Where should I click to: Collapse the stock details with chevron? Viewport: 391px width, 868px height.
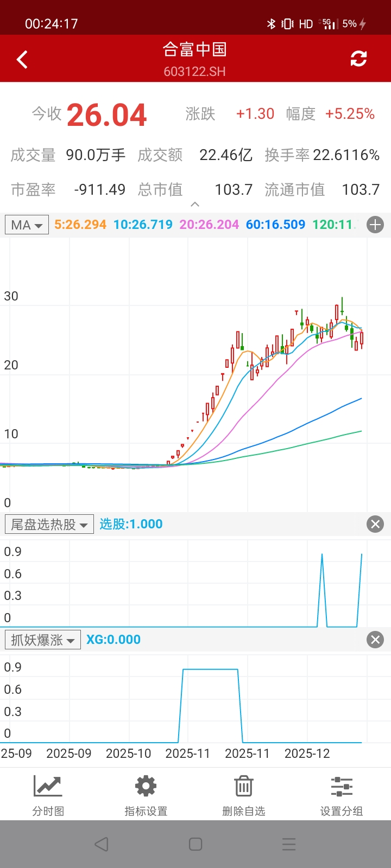pos(195,205)
